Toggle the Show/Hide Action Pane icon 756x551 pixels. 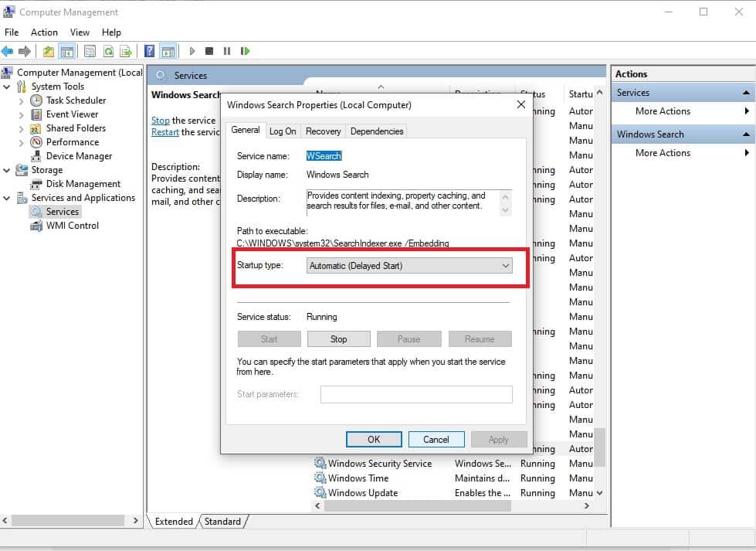coord(168,51)
